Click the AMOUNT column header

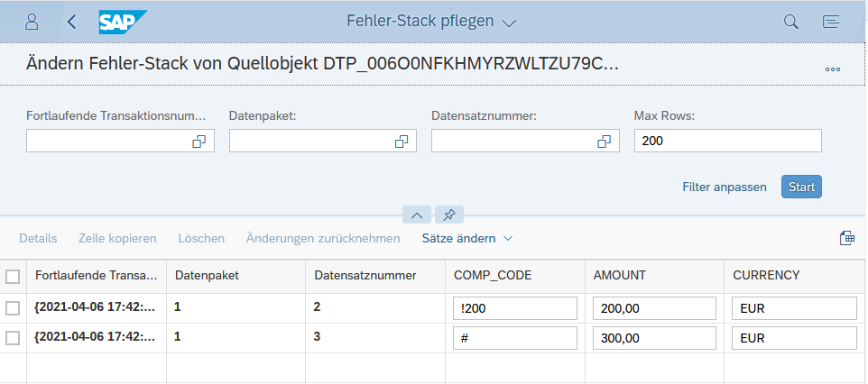tap(655, 276)
